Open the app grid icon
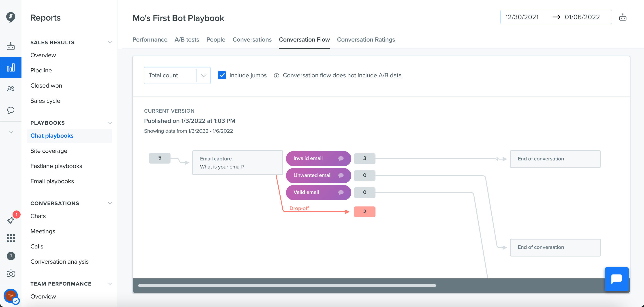This screenshot has height=307, width=644. 11,238
